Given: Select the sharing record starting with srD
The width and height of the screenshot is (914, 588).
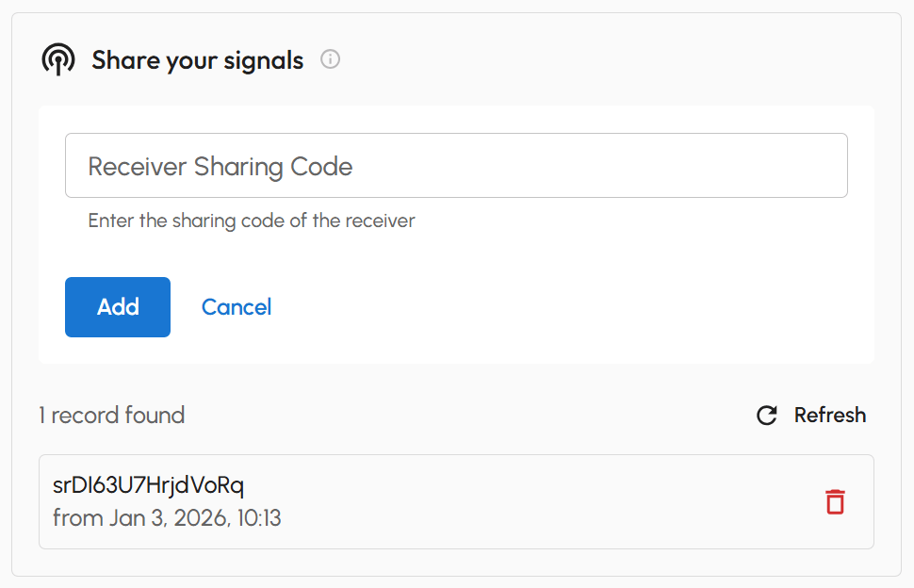Looking at the screenshot, I should (149, 486).
